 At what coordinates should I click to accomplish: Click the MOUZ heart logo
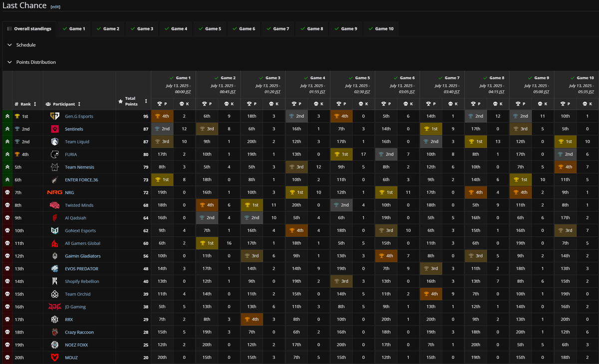click(x=54, y=358)
